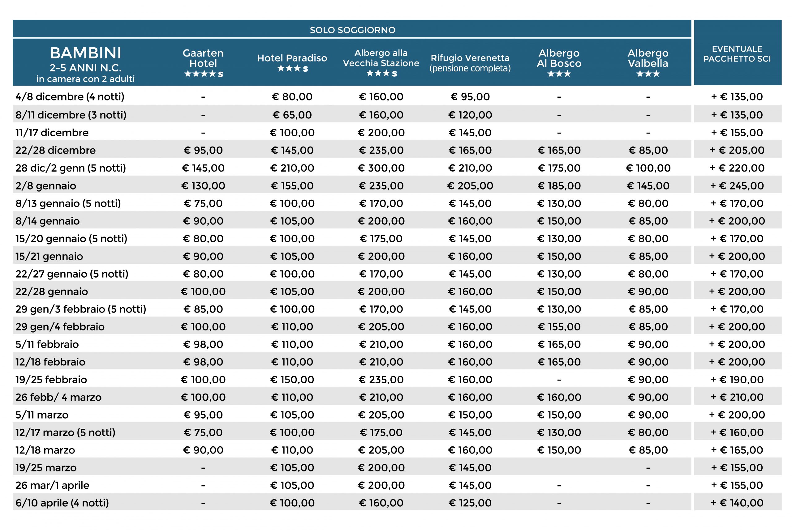Click Al Bosco € 160,00 for 26 febb/4 marzo

coord(559,398)
